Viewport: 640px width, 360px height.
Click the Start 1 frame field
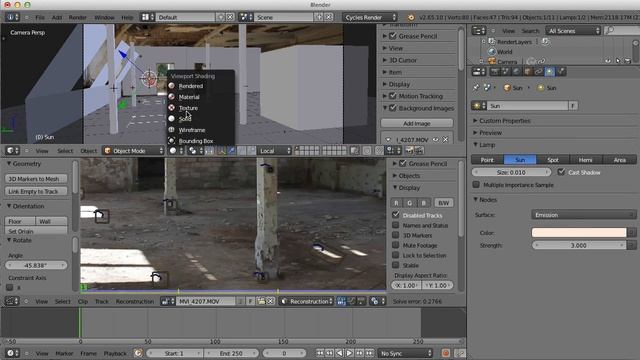pos(174,353)
